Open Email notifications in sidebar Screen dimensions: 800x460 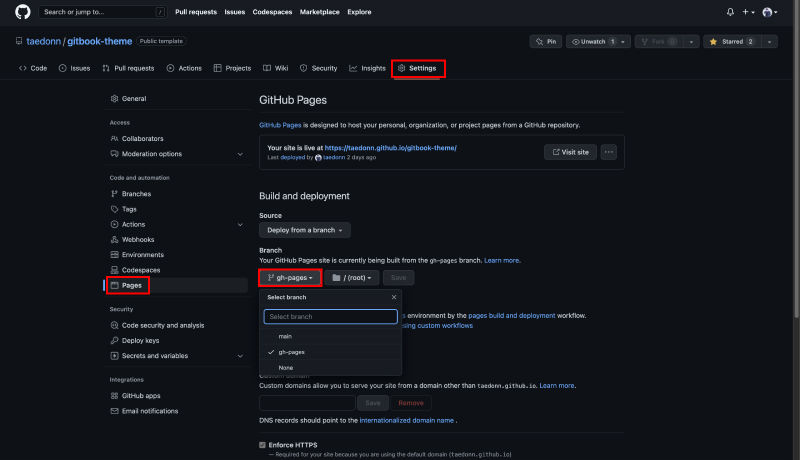[x=176, y=411]
